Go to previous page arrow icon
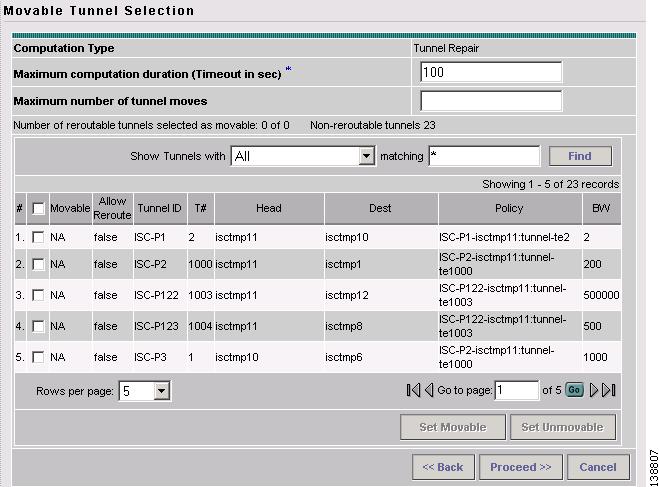The width and height of the screenshot is (659, 487). click(x=429, y=390)
